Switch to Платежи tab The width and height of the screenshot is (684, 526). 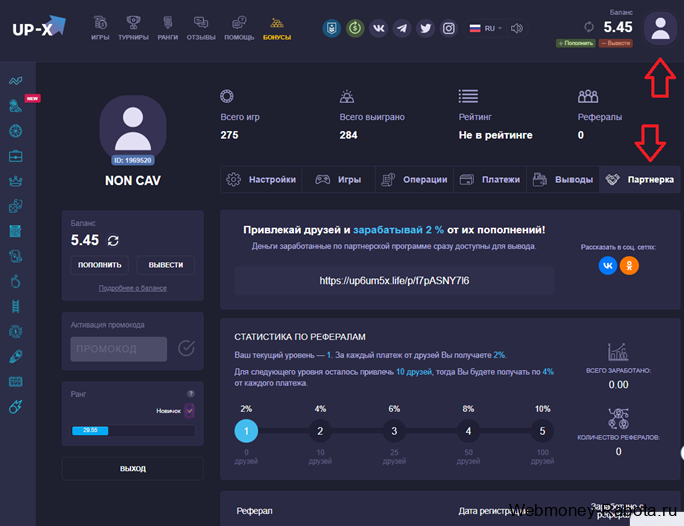[x=490, y=179]
